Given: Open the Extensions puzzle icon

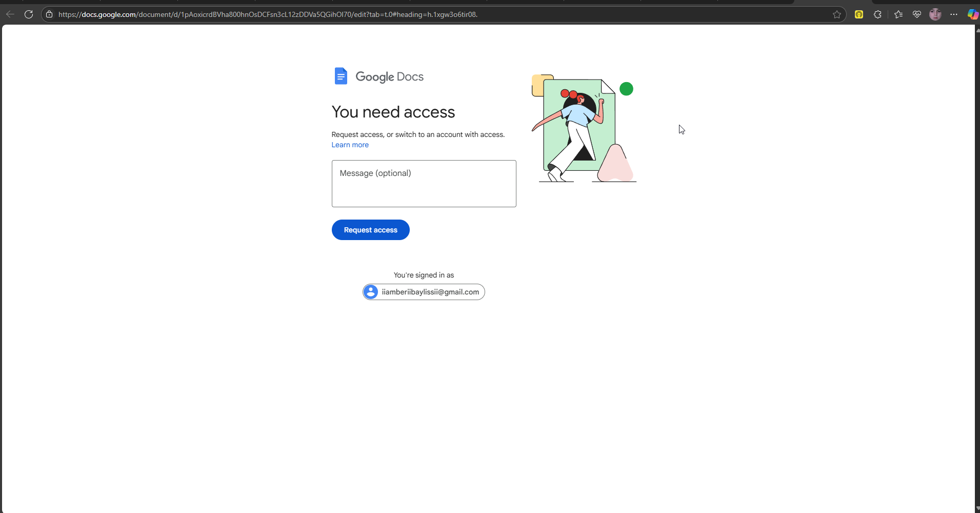Looking at the screenshot, I should coord(878,14).
